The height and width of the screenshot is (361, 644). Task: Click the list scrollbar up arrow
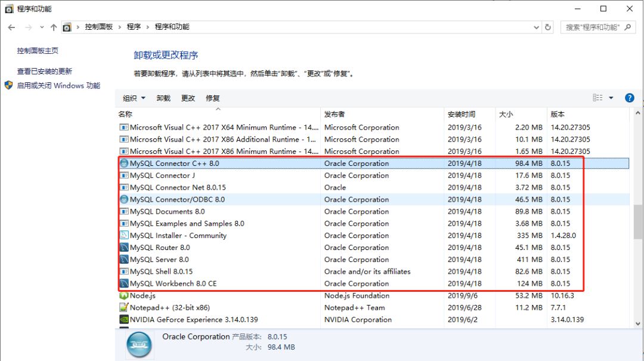click(637, 113)
